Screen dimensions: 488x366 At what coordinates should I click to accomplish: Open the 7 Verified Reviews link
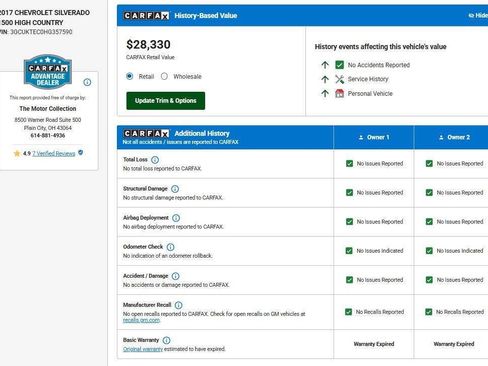(54, 153)
